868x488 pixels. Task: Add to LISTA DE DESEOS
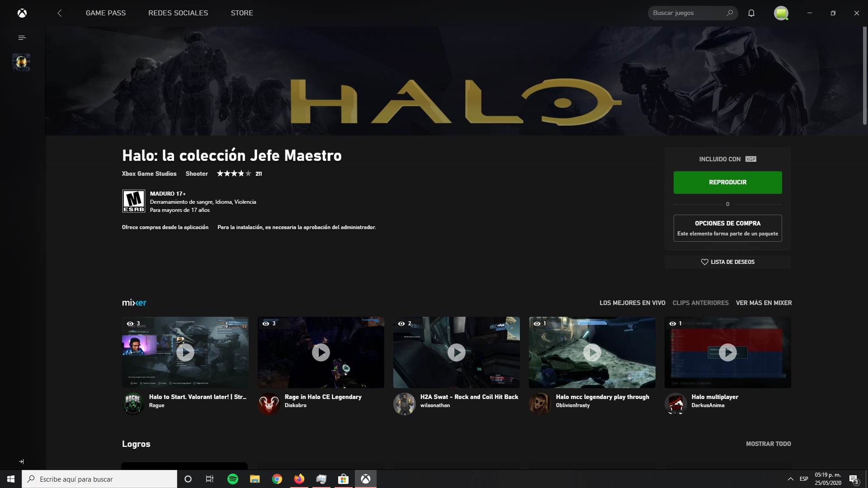click(x=727, y=262)
